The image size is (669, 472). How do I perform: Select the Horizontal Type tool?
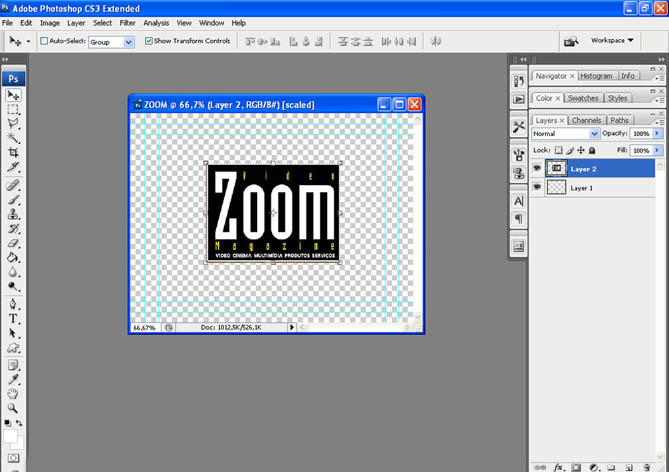click(x=14, y=319)
